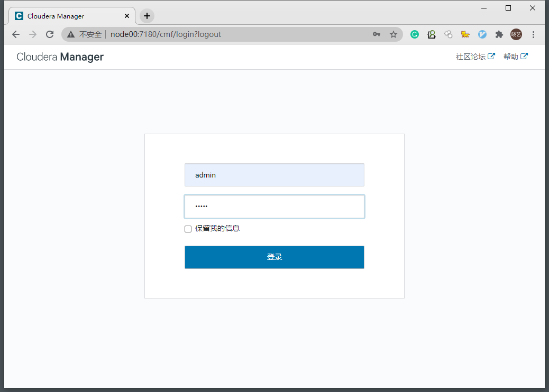
Task: Open the 社区论坛 community forum link
Action: [475, 57]
